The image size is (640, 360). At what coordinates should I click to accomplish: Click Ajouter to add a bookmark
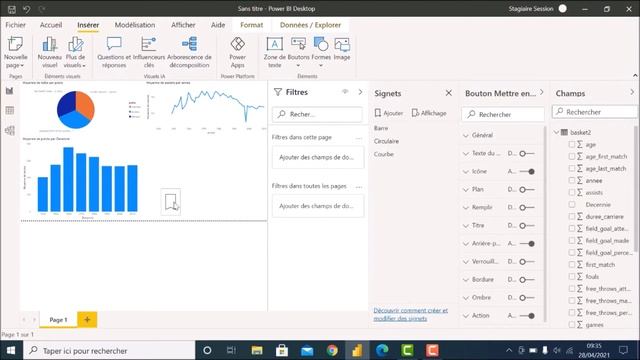[389, 113]
